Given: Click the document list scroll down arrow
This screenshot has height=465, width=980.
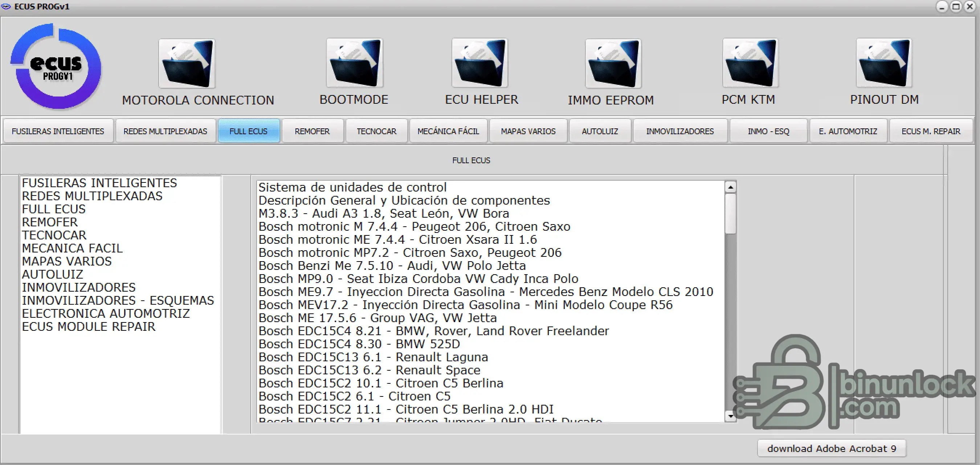Looking at the screenshot, I should pyautogui.click(x=730, y=416).
